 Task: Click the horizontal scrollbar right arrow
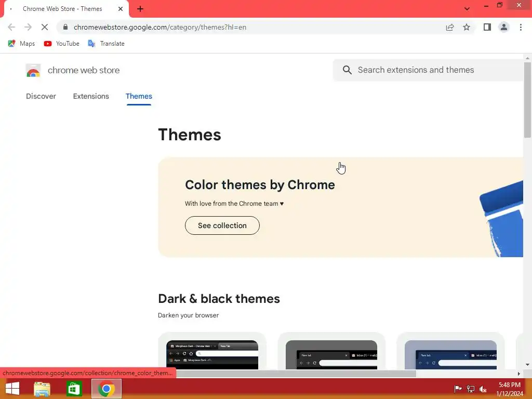pyautogui.click(x=519, y=374)
